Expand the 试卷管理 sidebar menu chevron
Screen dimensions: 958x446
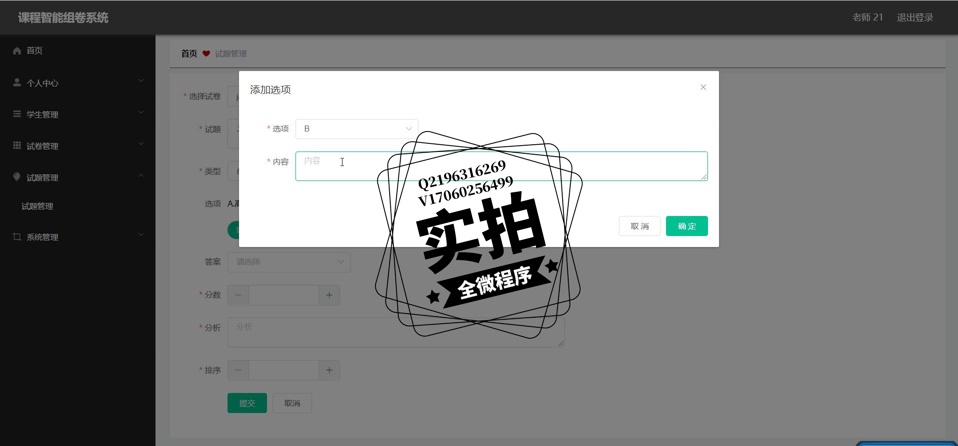tap(141, 144)
